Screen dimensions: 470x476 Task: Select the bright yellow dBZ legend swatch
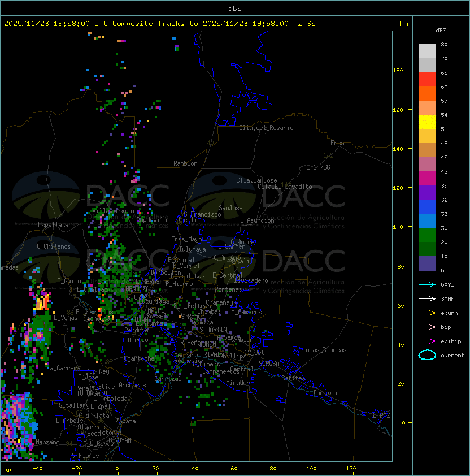coord(427,122)
